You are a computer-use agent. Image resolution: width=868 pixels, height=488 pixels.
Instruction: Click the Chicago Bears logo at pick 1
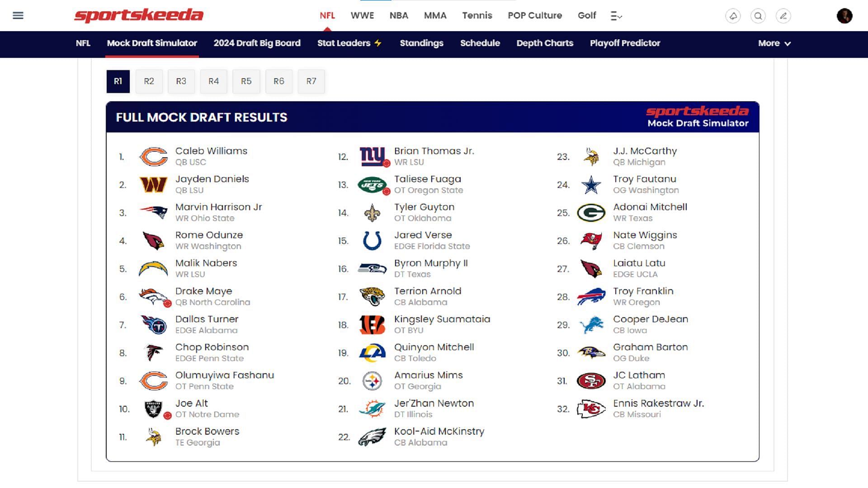pos(153,157)
